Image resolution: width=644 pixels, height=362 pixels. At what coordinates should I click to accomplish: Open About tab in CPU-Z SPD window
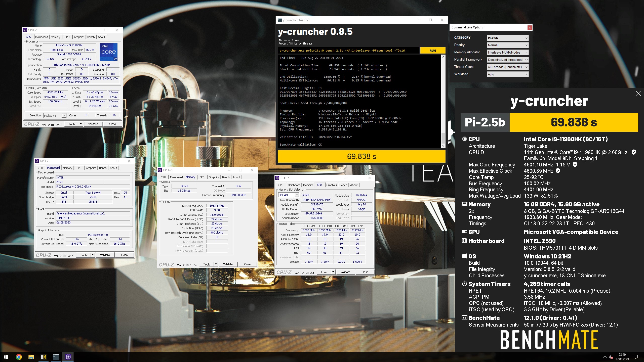[354, 185]
